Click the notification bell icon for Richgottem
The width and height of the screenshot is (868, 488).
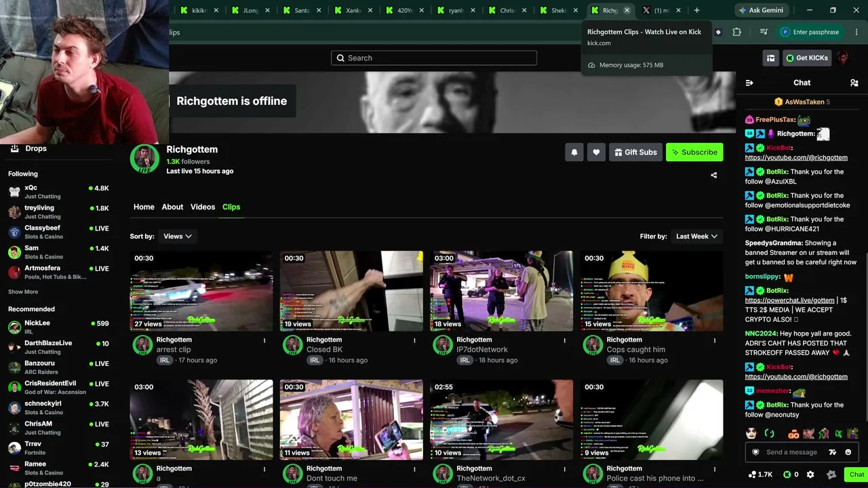coord(574,152)
